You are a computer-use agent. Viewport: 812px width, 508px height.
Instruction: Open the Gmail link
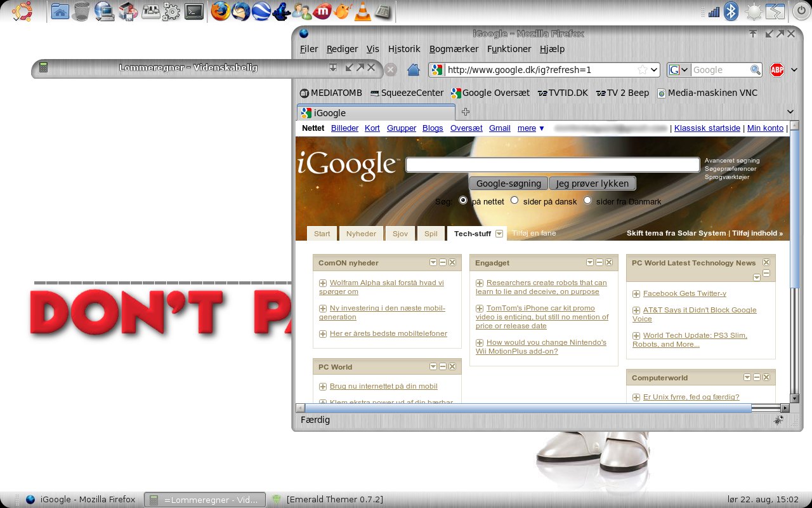click(500, 128)
